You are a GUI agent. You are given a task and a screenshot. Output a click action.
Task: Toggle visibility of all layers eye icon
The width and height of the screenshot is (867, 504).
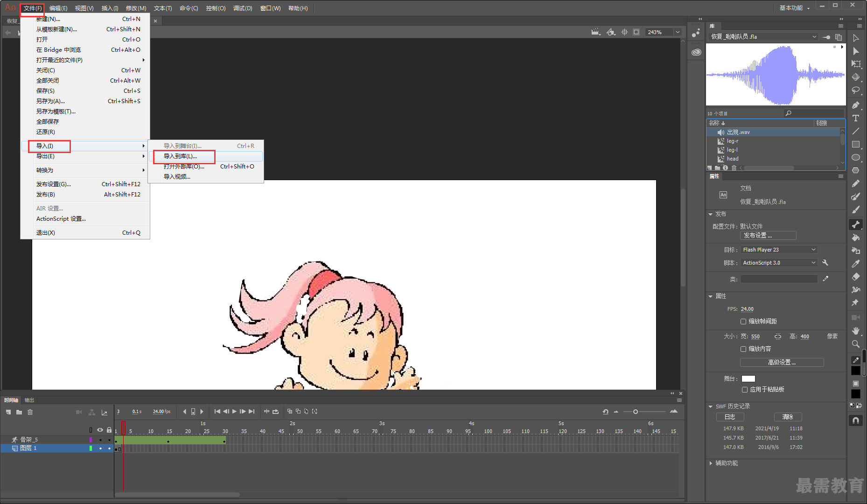point(100,430)
